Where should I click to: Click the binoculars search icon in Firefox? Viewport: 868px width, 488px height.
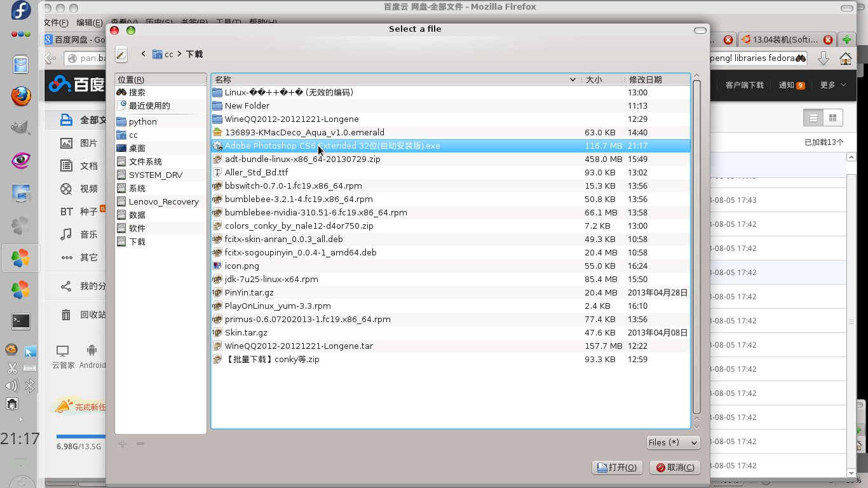(801, 58)
